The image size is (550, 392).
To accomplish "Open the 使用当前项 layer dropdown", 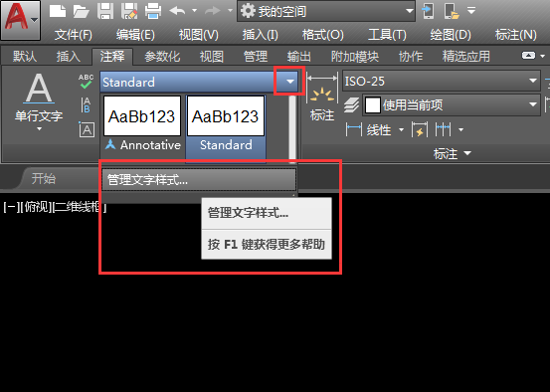I will coord(452,104).
